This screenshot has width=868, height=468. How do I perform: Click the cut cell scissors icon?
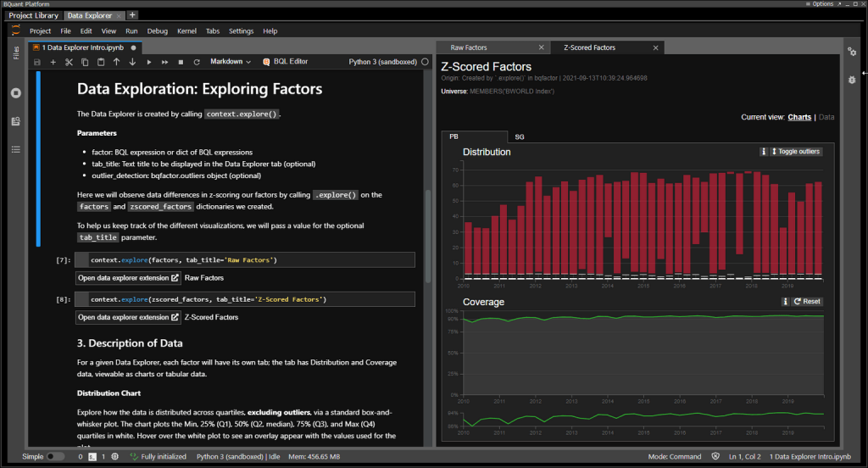pyautogui.click(x=69, y=62)
